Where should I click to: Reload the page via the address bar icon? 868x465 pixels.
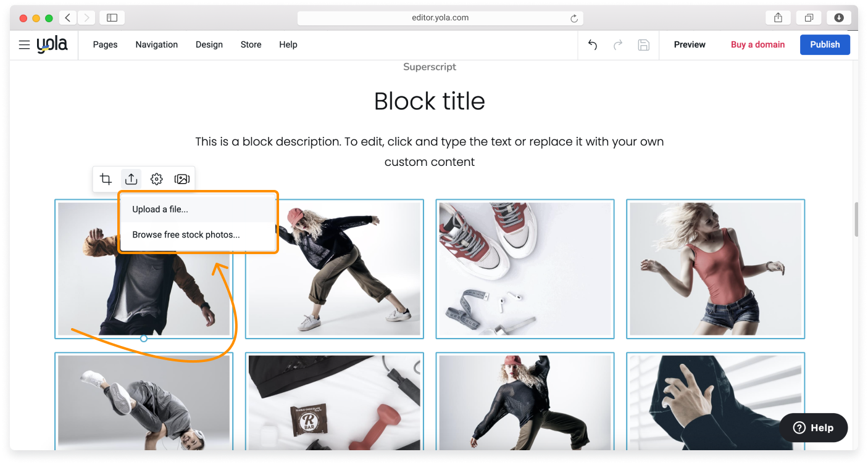(574, 18)
